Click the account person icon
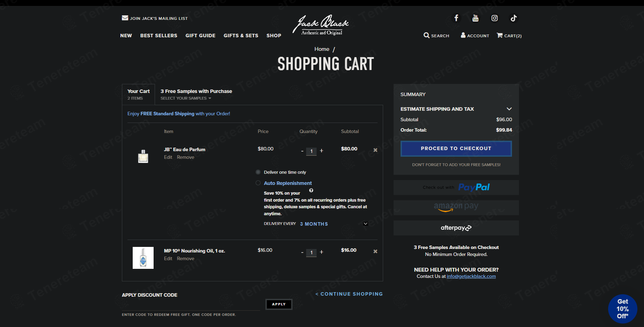 point(463,35)
